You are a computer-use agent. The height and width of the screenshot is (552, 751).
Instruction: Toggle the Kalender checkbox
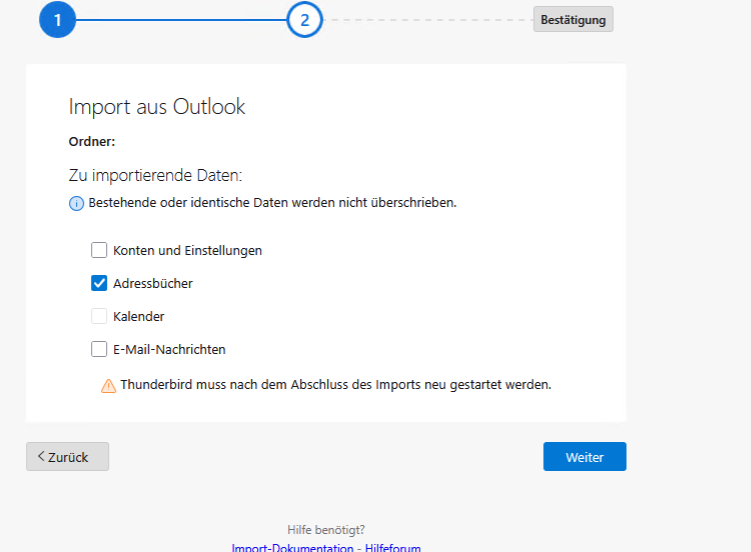coord(99,316)
